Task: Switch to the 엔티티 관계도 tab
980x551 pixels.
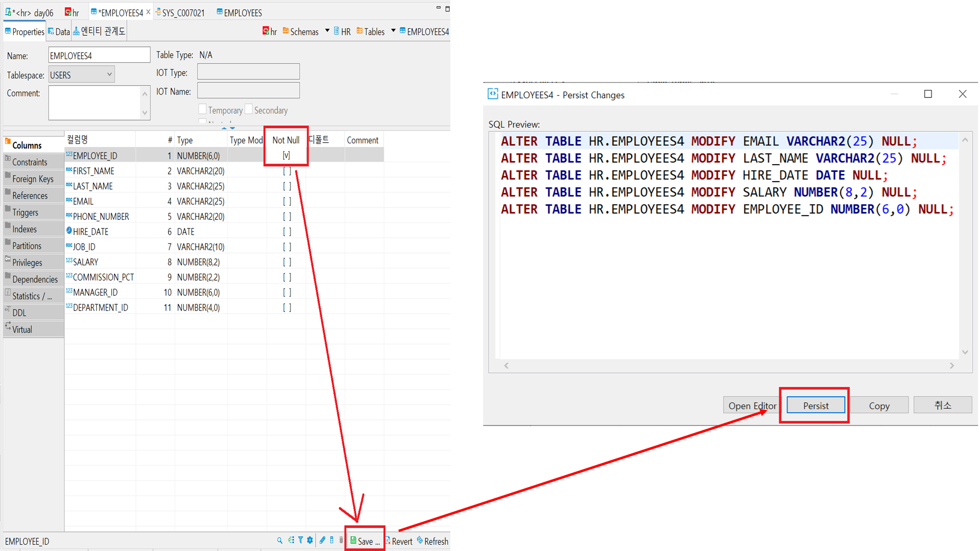Action: tap(99, 31)
